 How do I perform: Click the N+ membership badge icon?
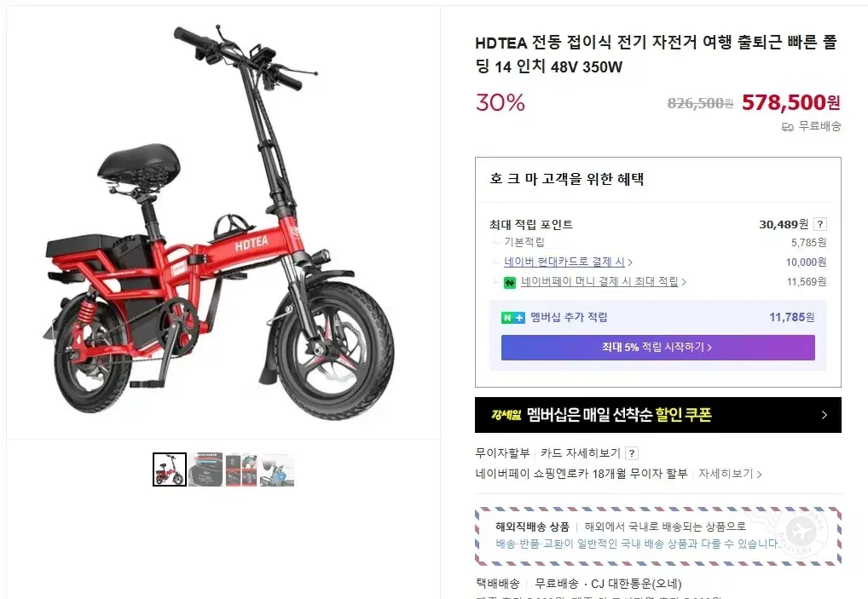click(x=512, y=318)
